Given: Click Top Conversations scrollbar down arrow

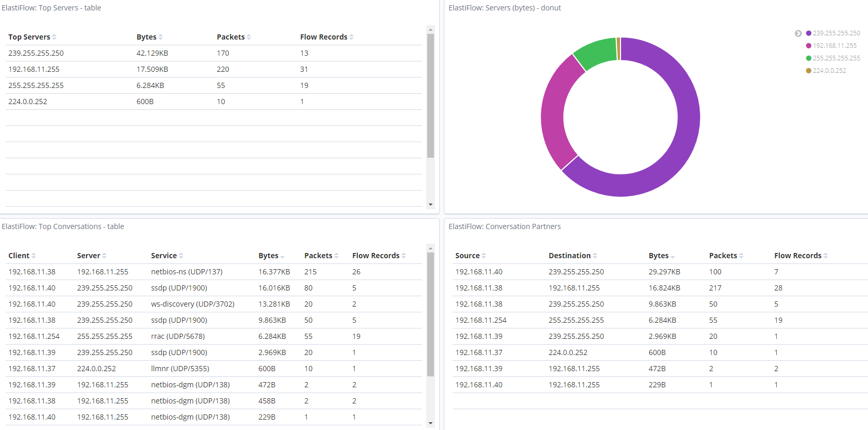Looking at the screenshot, I should [x=430, y=423].
